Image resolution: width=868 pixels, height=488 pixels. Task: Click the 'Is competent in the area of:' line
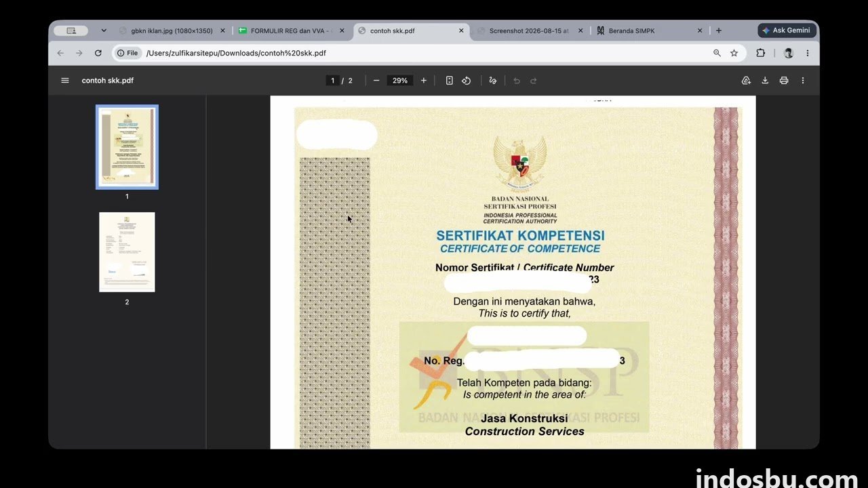point(524,394)
